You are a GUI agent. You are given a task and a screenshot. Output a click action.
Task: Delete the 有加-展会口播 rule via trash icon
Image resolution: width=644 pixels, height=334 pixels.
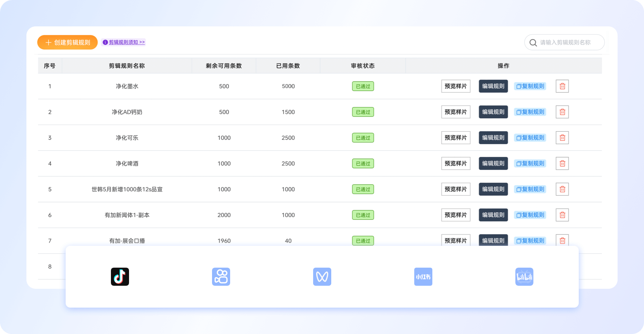[x=562, y=241]
